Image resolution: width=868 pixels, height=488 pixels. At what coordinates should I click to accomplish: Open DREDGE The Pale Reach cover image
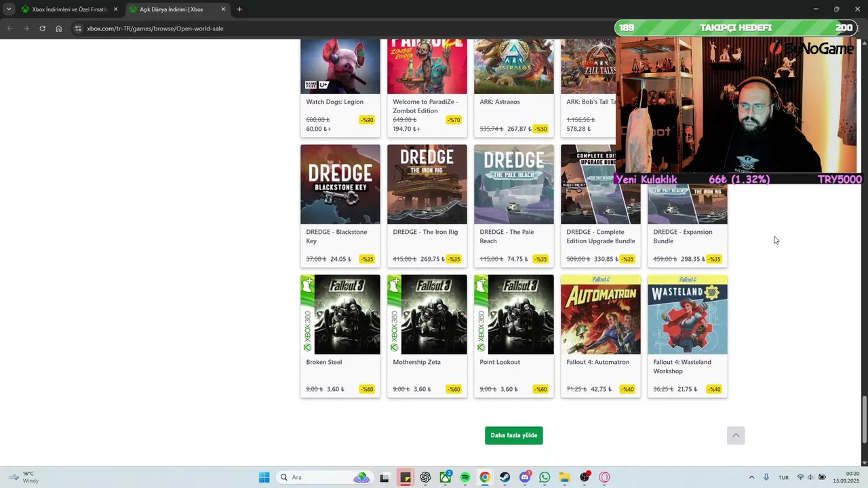(514, 184)
